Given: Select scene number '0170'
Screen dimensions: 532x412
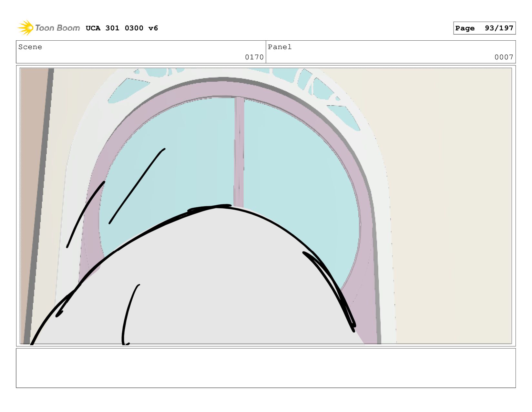Looking at the screenshot, I should [x=254, y=57].
